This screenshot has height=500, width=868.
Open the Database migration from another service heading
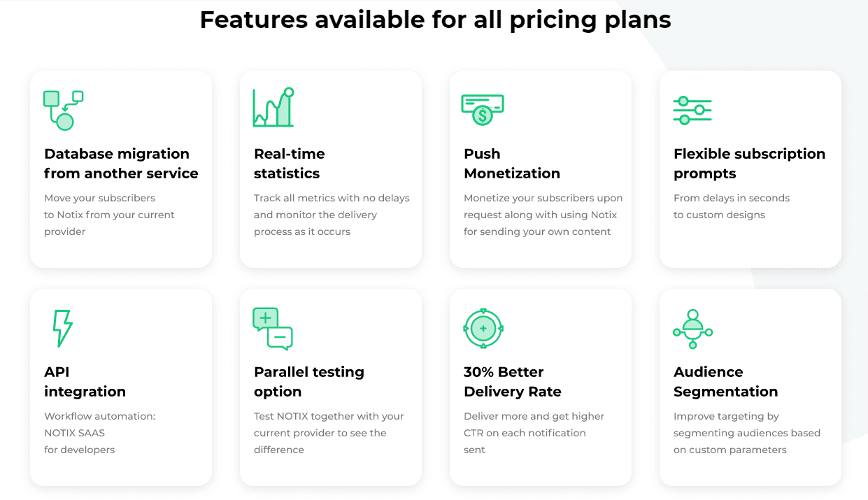pyautogui.click(x=121, y=164)
